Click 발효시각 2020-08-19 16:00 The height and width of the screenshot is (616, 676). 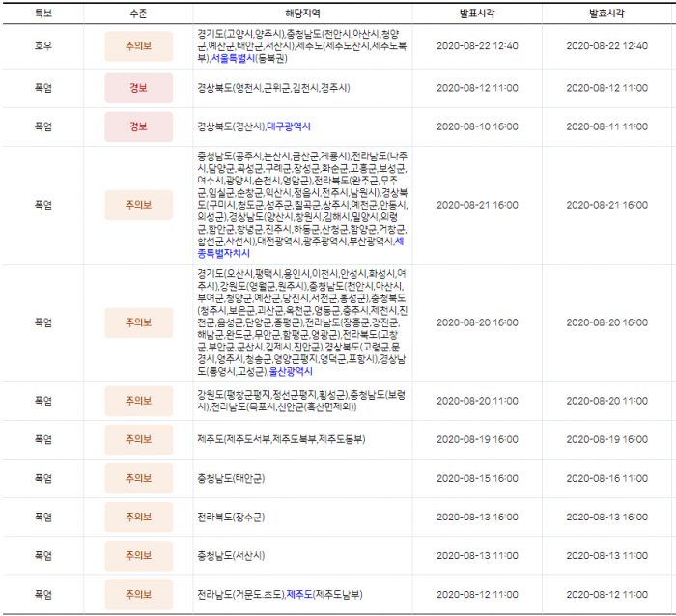click(607, 439)
